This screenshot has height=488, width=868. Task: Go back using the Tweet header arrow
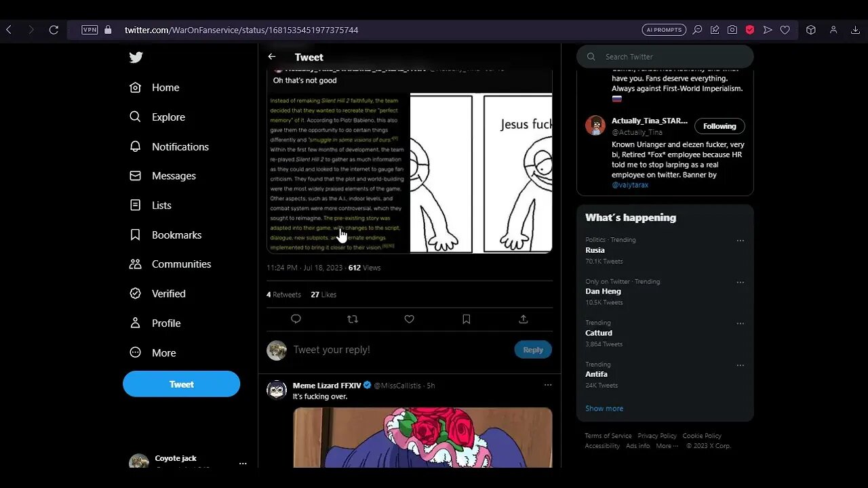272,57
